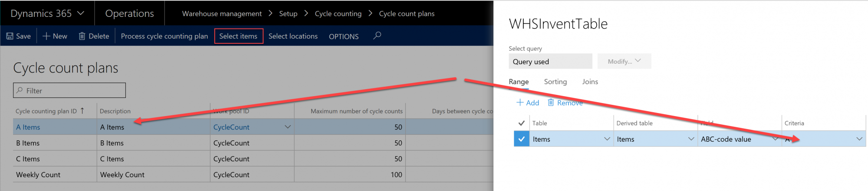This screenshot has width=868, height=191.
Task: Click the Setup breadcrumb
Action: pyautogui.click(x=288, y=14)
